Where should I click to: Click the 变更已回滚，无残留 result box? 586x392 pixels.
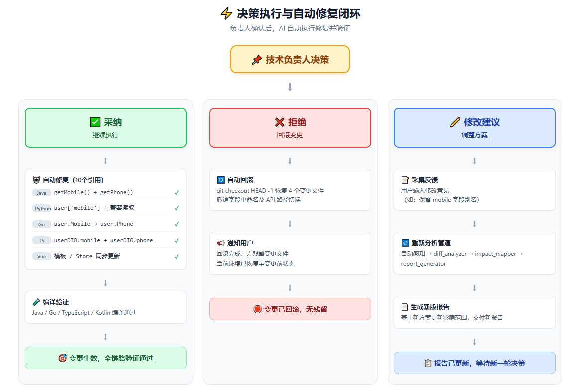coord(290,309)
